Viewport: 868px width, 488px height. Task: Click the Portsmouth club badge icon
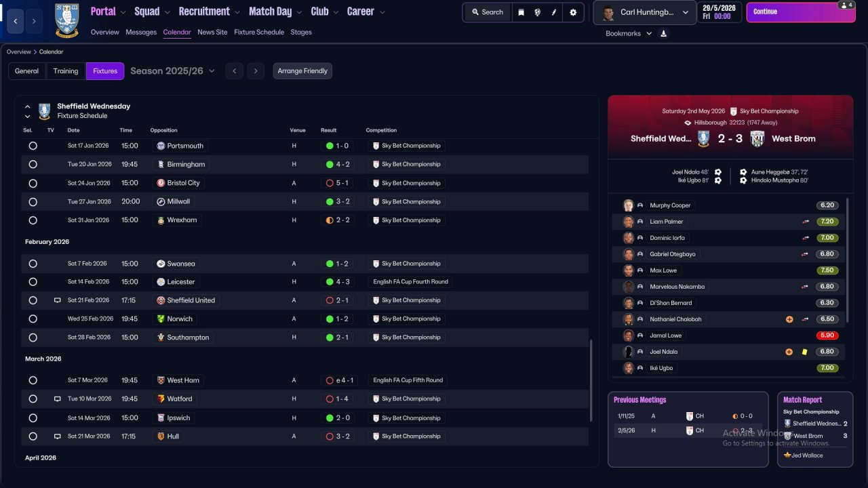pyautogui.click(x=161, y=146)
